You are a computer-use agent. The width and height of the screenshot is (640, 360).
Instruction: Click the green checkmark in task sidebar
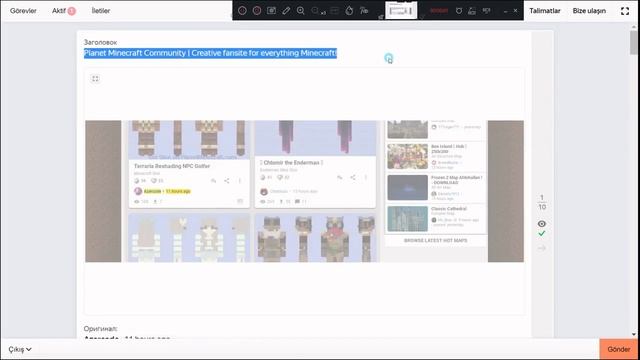[x=542, y=233]
